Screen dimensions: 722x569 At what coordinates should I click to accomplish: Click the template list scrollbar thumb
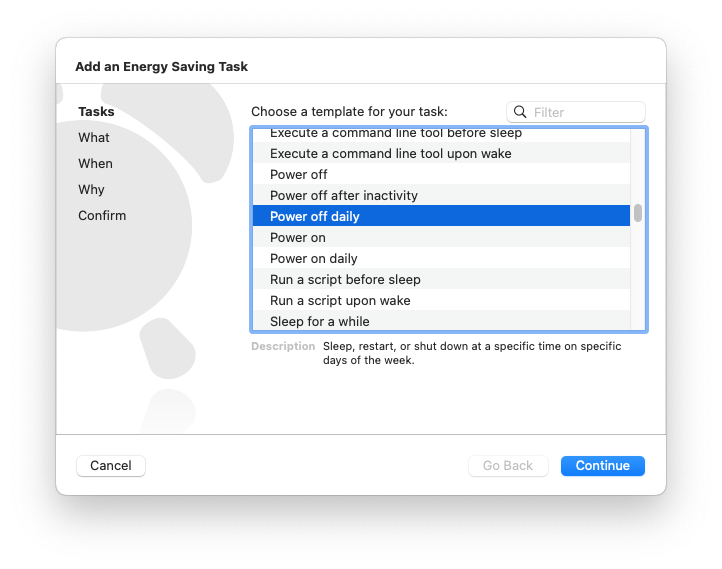point(638,213)
